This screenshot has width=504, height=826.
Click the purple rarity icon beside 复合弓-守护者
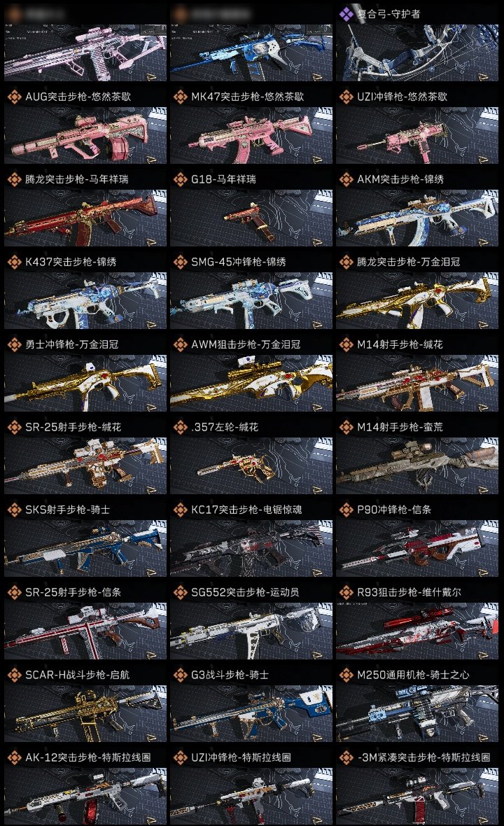[x=346, y=14]
